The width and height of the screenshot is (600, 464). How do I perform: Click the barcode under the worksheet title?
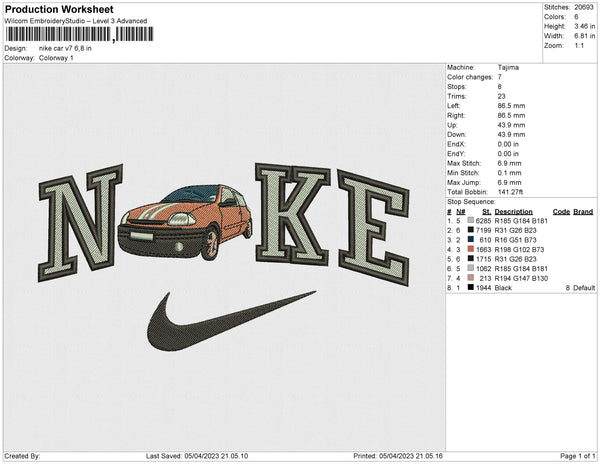point(80,34)
